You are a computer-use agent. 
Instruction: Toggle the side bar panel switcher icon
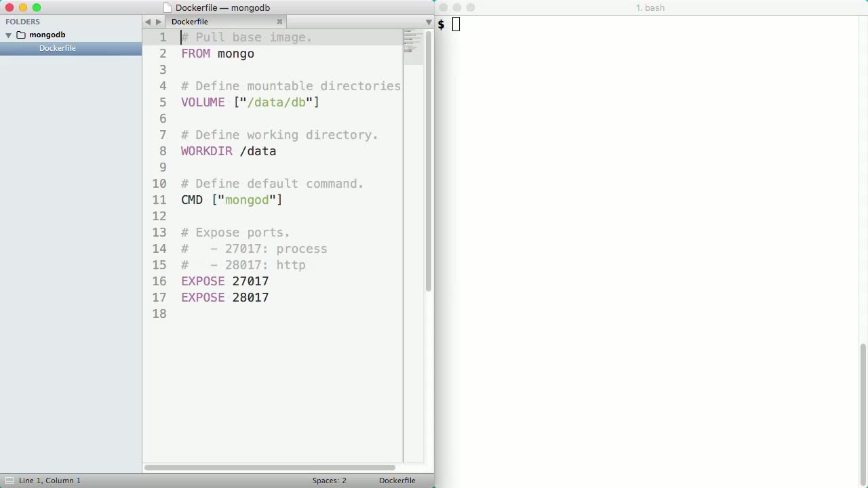coord(9,481)
